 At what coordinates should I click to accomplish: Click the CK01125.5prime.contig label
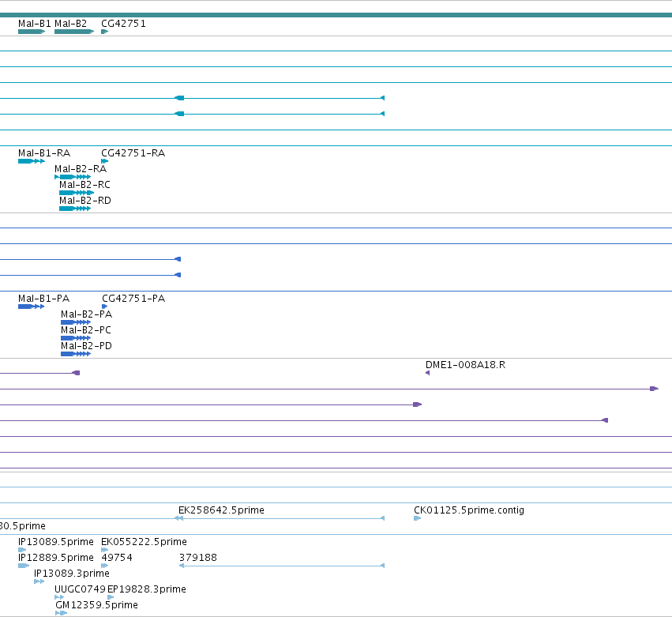[x=469, y=510]
